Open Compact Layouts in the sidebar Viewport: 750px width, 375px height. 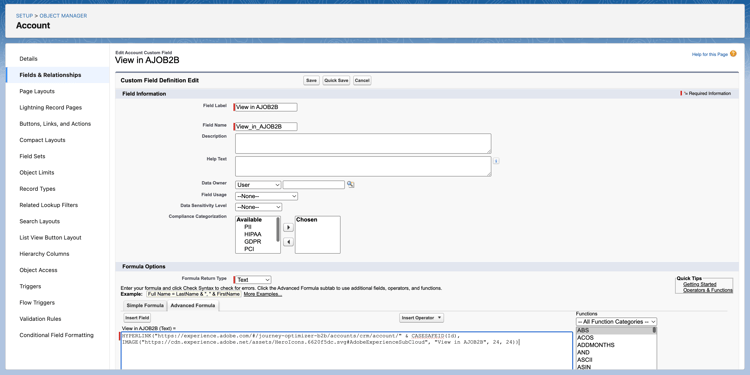42,140
